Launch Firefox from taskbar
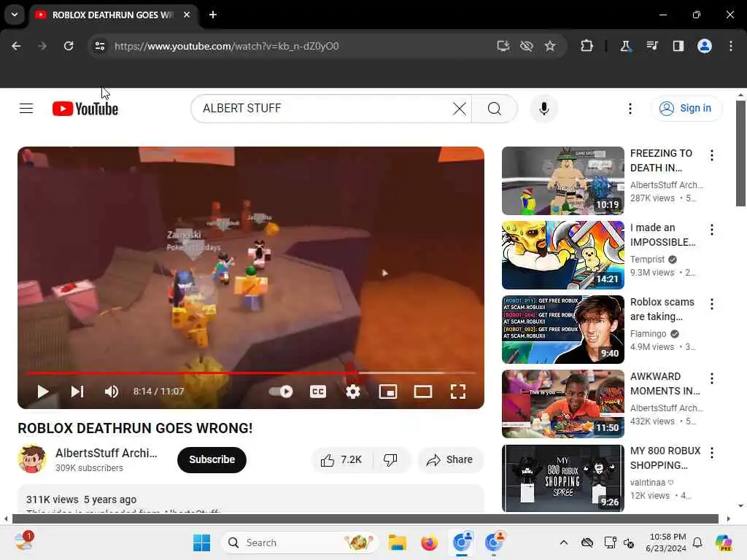 tap(429, 542)
